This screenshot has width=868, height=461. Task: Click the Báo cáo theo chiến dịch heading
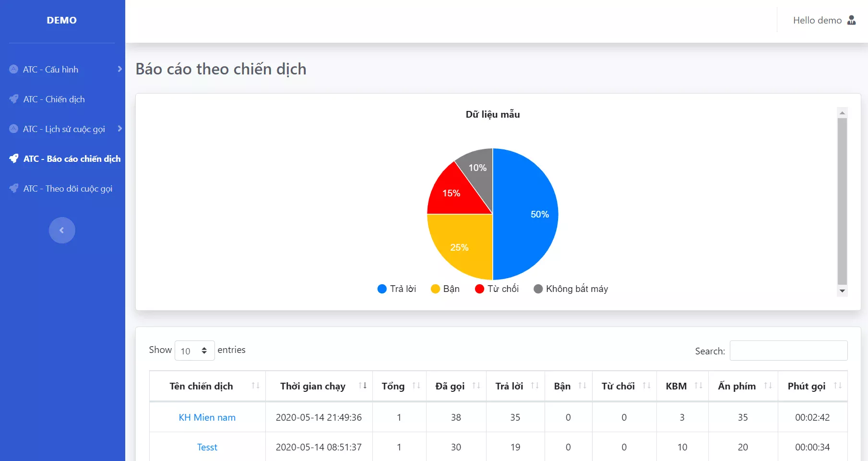point(221,69)
